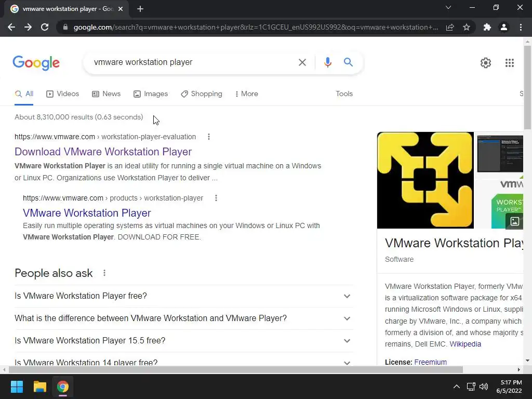Expand the Workstation vs Player difference question
The width and height of the screenshot is (532, 399).
(183, 318)
